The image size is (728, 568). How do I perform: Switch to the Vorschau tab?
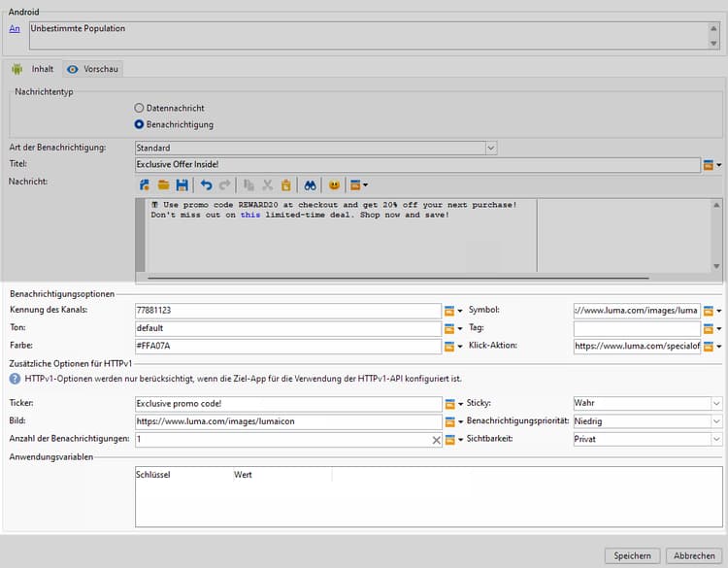tap(93, 69)
